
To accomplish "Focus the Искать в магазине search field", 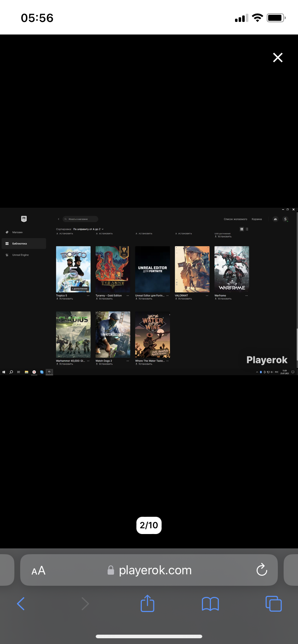I will pos(81,219).
